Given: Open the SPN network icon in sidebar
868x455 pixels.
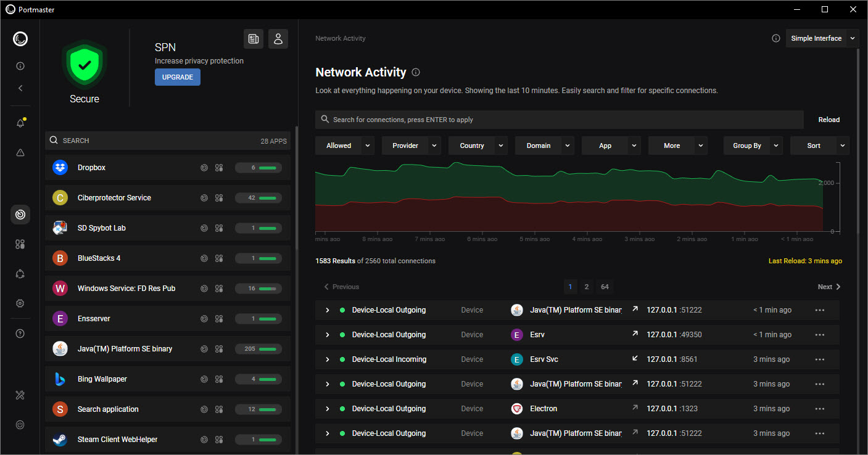Looking at the screenshot, I should pos(20,274).
